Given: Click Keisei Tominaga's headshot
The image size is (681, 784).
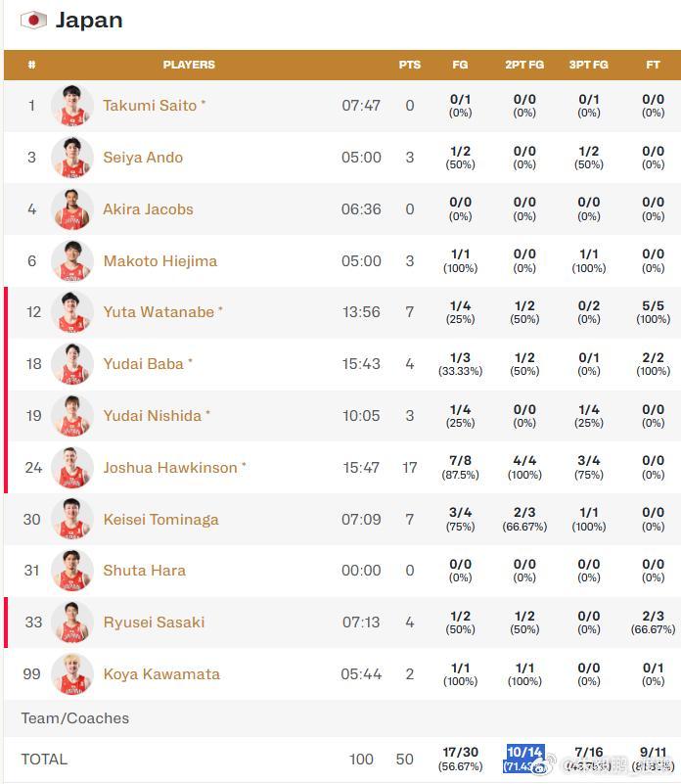Looking at the screenshot, I should tap(72, 519).
